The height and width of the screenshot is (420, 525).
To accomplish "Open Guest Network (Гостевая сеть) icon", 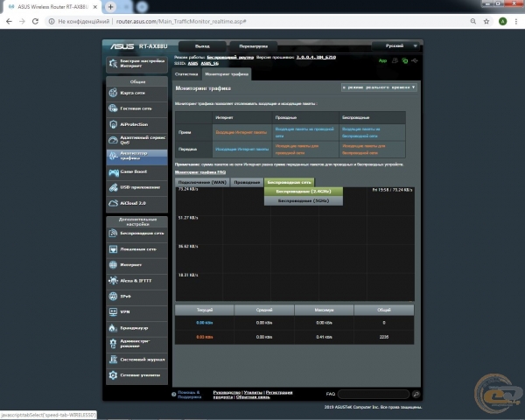I will (x=113, y=108).
